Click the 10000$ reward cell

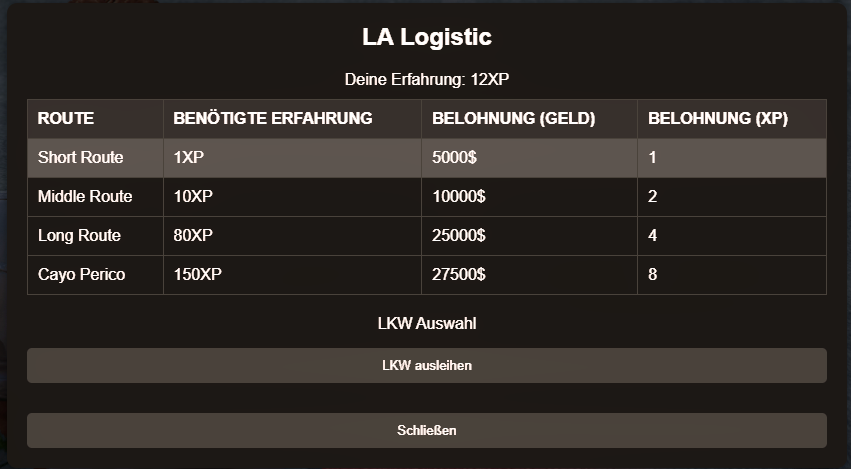459,197
